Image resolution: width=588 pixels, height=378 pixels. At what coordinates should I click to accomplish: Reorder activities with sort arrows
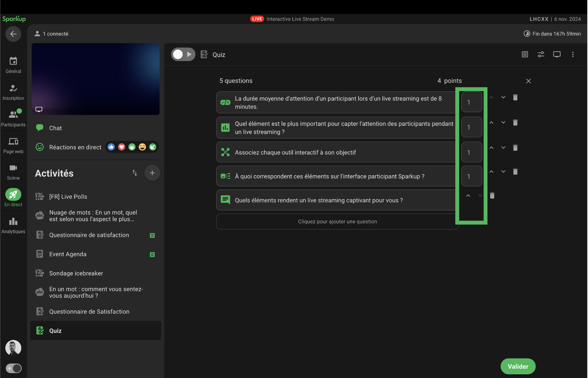[135, 173]
